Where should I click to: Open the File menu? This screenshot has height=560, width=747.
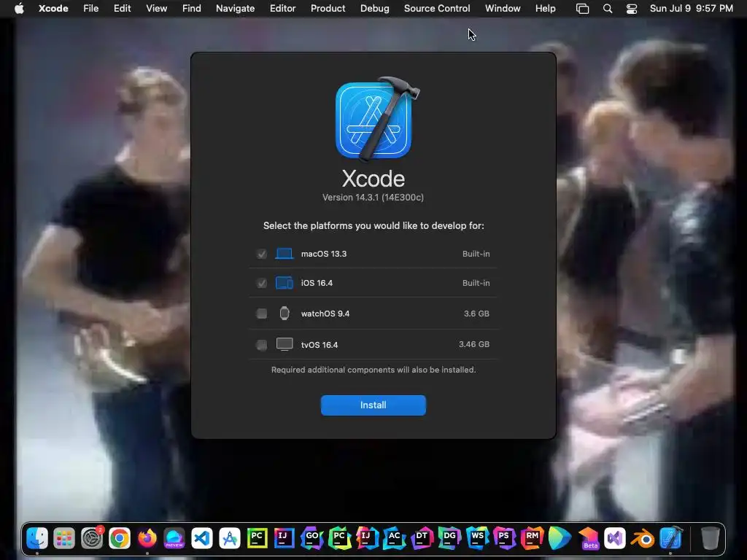[x=90, y=9]
